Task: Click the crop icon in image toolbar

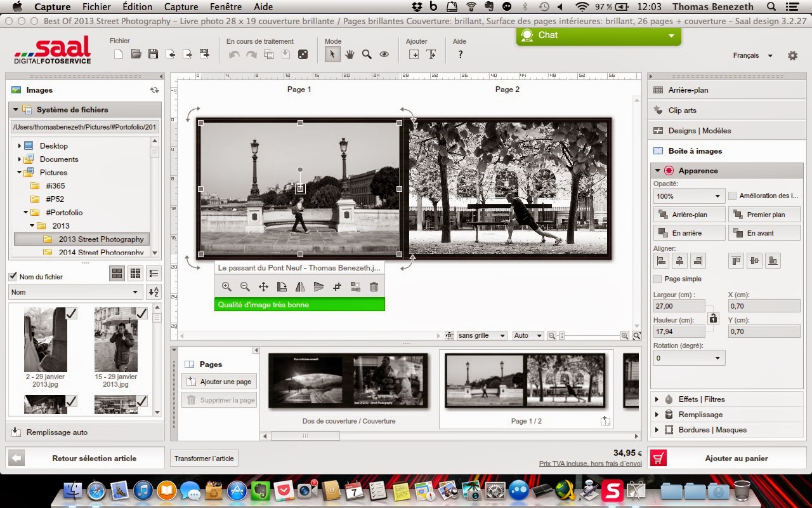Action: click(337, 287)
